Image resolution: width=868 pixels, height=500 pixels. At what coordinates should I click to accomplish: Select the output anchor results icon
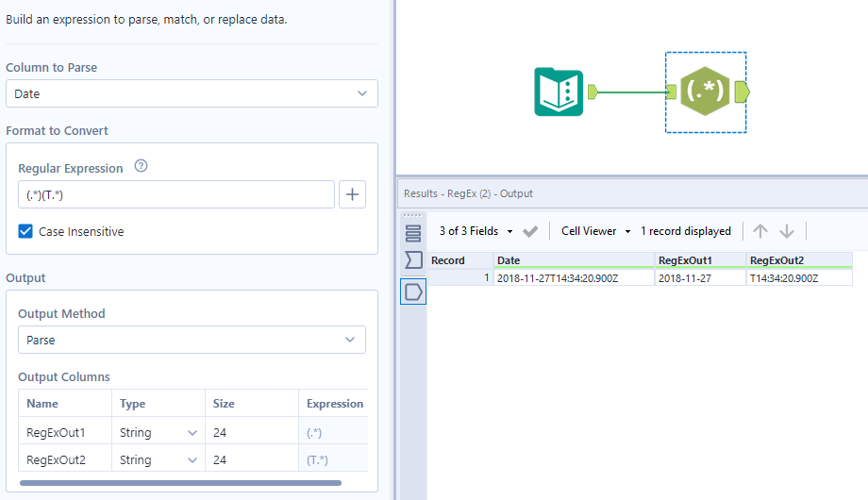(x=413, y=292)
